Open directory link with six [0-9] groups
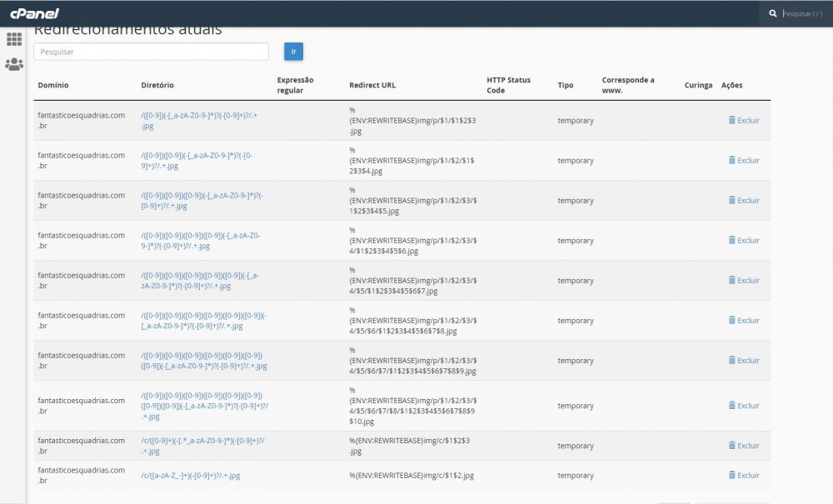The width and height of the screenshot is (833, 504). point(204,320)
